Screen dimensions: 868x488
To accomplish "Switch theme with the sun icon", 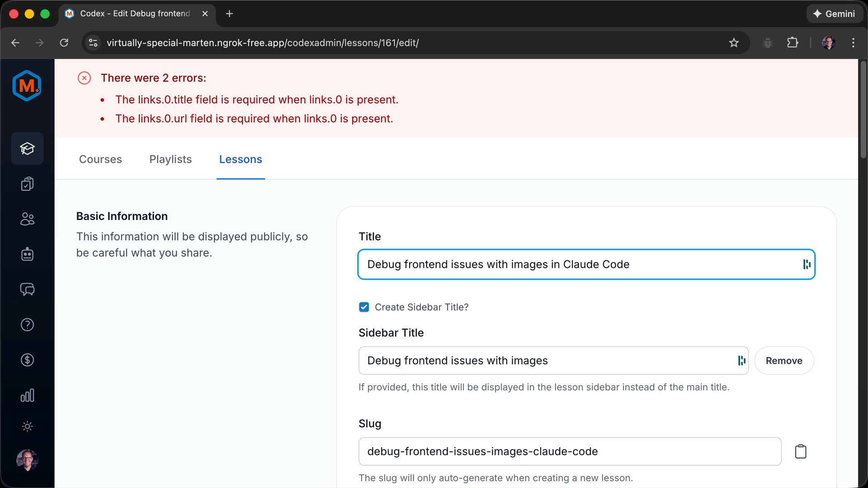I will [27, 426].
